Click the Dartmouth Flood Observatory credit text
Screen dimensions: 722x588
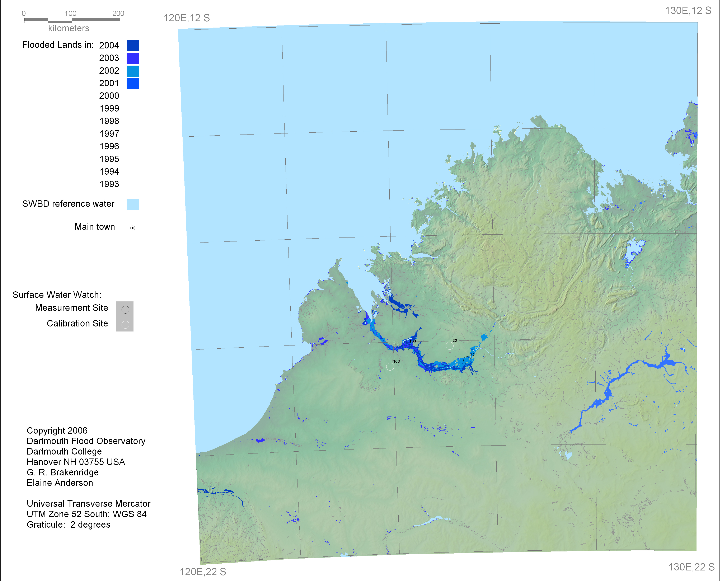(86, 441)
